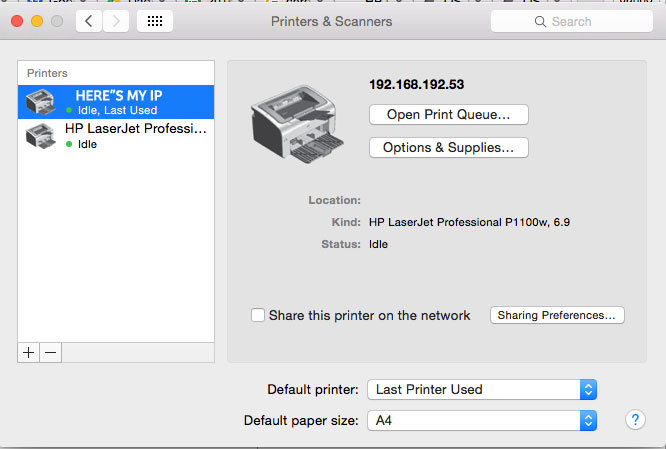Open the Default paper size dropdown
666x449 pixels.
coord(482,421)
